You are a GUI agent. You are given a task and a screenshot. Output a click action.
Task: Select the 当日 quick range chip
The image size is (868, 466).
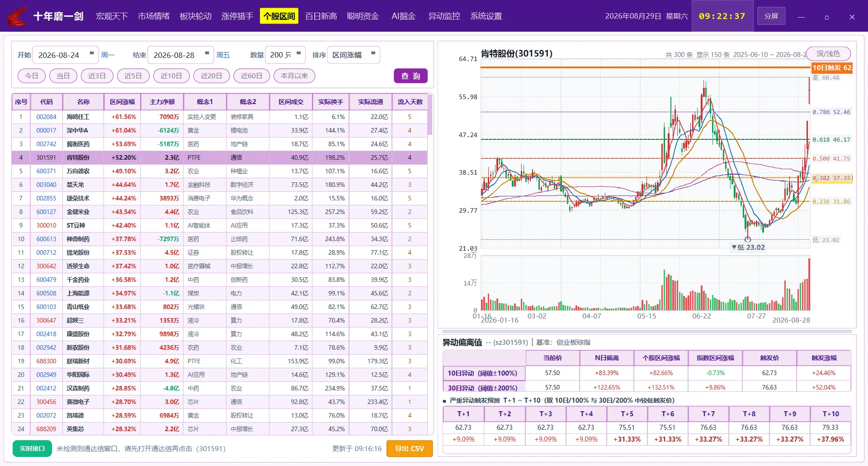pos(63,76)
